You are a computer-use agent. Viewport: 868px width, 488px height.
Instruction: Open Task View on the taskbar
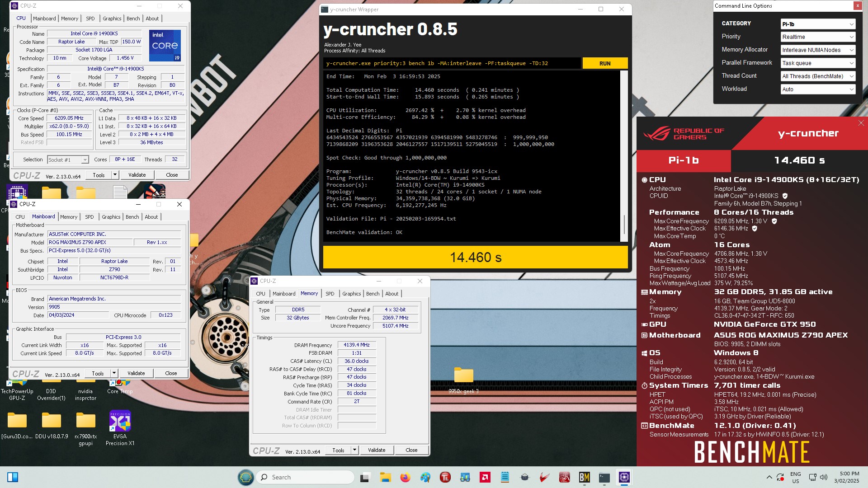coord(365,477)
